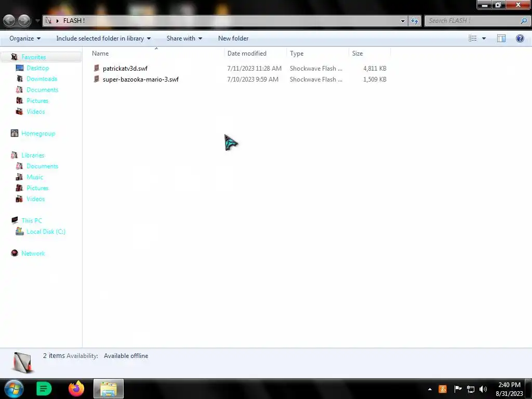Image resolution: width=532 pixels, height=399 pixels.
Task: Click the folder icon in address bar
Action: tap(48, 21)
